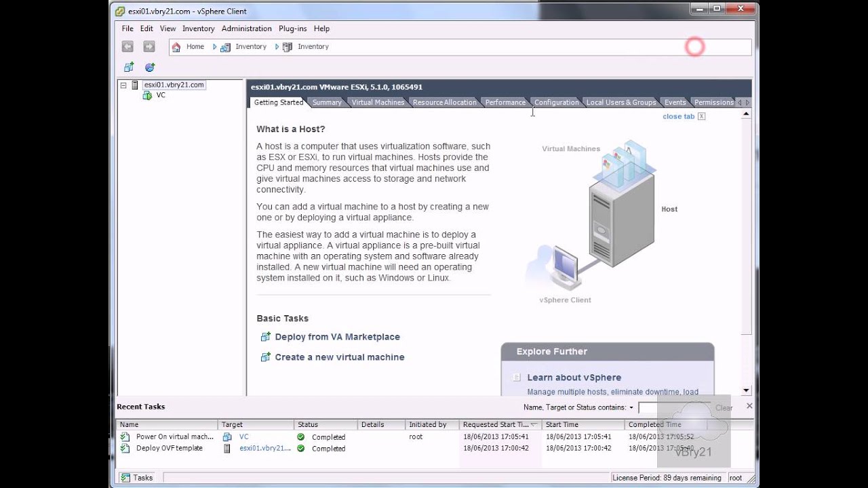Switch to the Summary tab
This screenshot has width=868, height=488.
point(327,102)
